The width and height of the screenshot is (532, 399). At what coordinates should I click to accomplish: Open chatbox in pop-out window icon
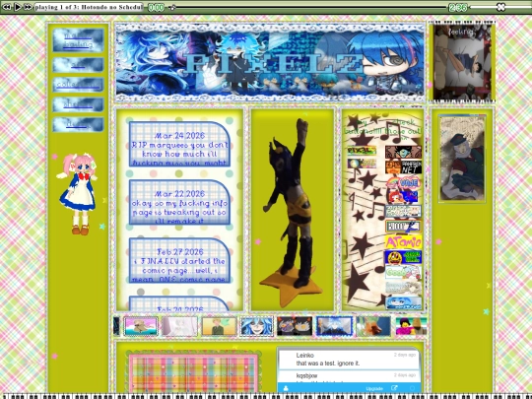click(x=394, y=388)
